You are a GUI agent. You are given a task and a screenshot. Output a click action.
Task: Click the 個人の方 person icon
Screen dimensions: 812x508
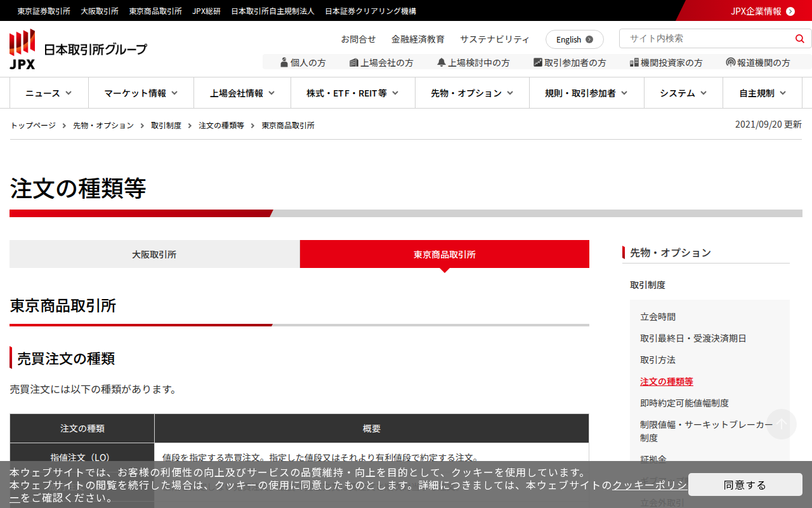(284, 62)
